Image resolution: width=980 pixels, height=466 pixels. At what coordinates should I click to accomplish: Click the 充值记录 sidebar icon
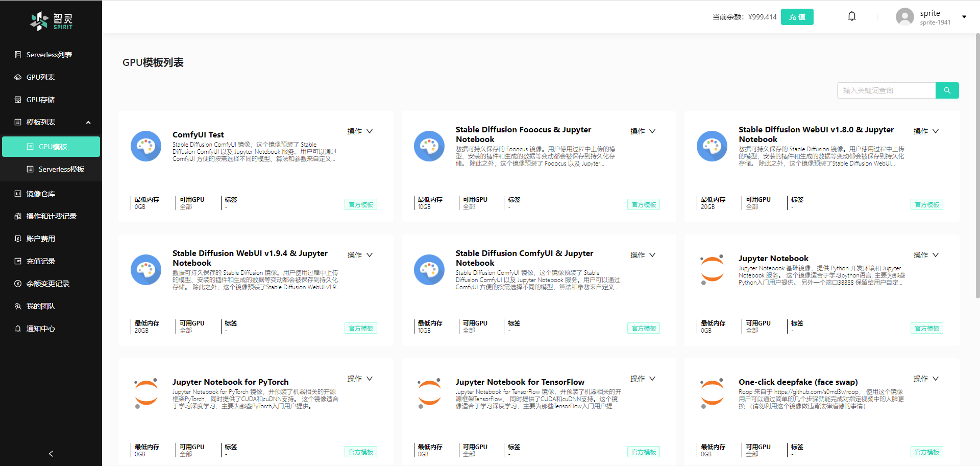18,261
